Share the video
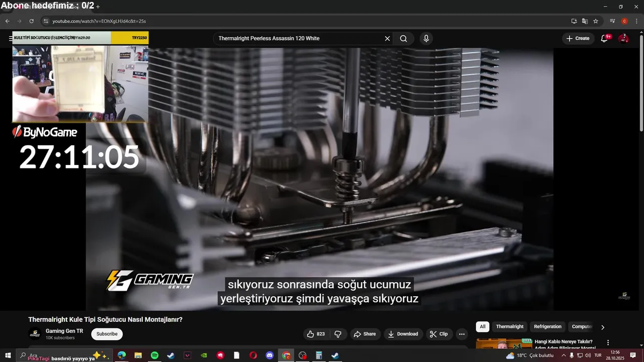This screenshot has width=644, height=362. 365,334
